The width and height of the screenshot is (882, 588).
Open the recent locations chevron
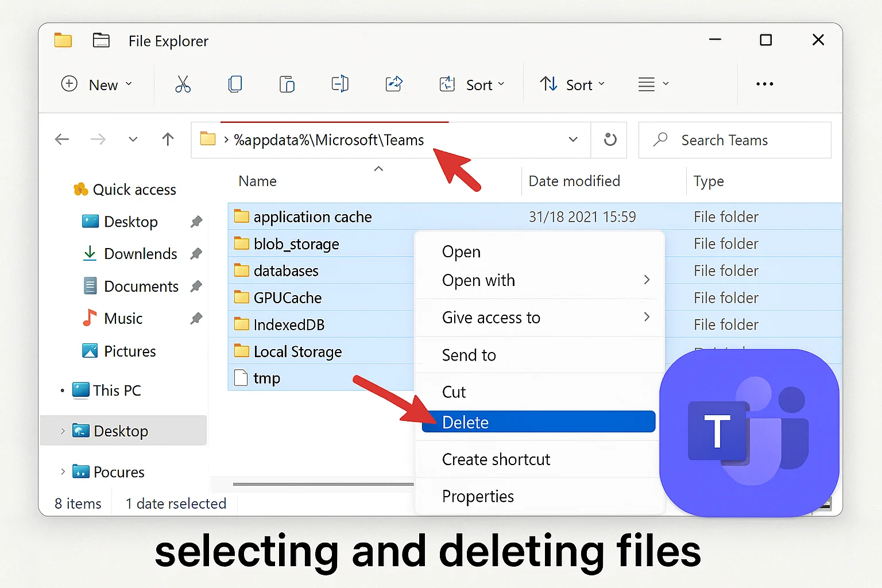tap(133, 140)
